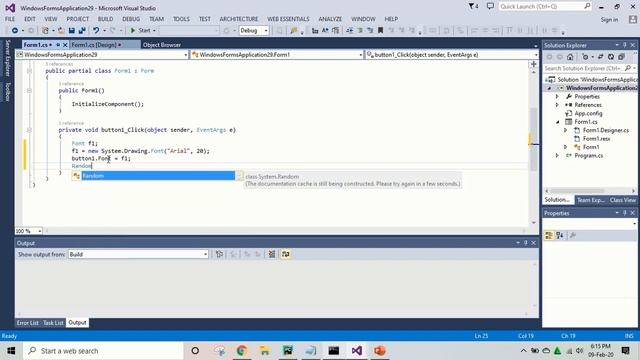Viewport: 640px width, 360px height.
Task: Click the Navigate Backward toolbar icon
Action: click(15, 31)
